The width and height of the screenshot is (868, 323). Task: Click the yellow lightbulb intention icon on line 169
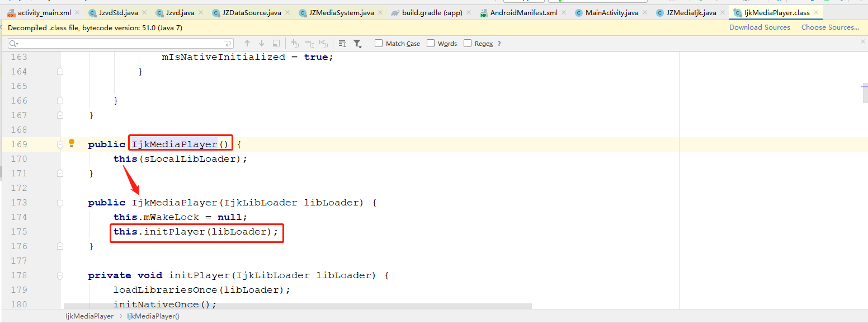coord(72,143)
